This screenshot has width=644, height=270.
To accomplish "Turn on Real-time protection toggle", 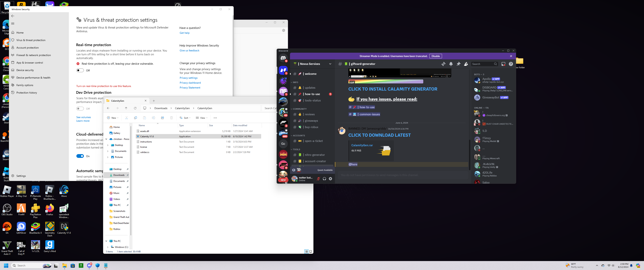I will click(x=80, y=70).
